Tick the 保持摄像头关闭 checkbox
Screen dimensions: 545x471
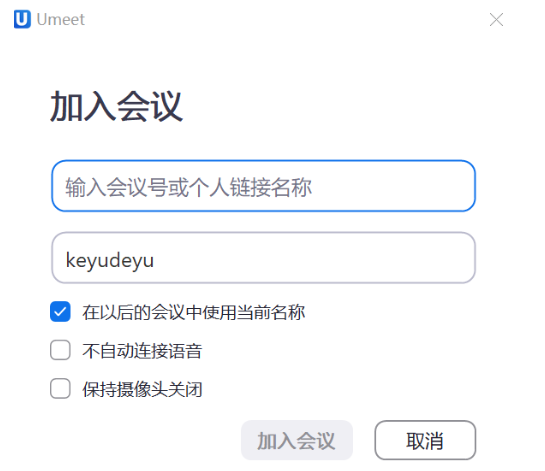pyautogui.click(x=60, y=388)
